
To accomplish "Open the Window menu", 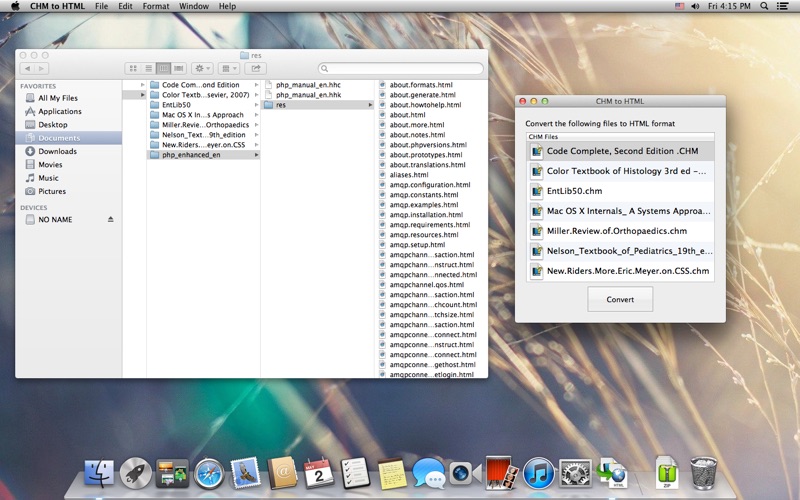I will coord(194,6).
